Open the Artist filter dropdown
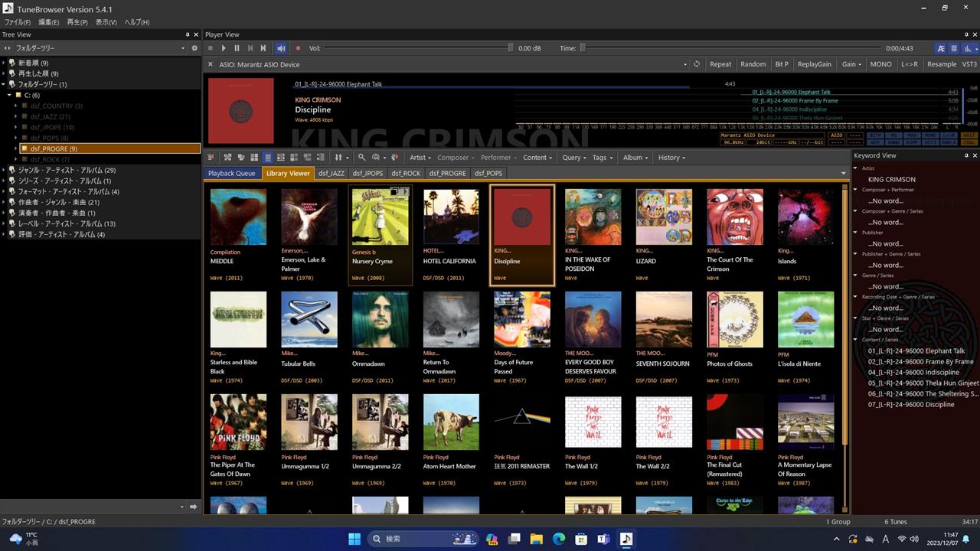 (x=420, y=158)
